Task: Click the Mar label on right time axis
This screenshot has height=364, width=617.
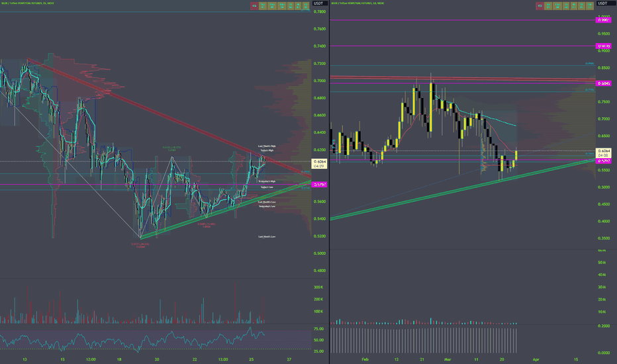Action: (448, 359)
